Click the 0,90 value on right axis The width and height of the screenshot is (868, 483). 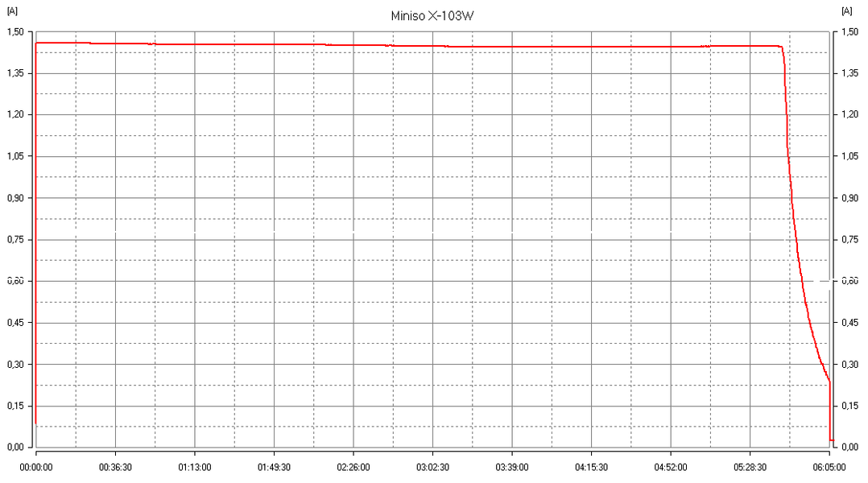point(849,198)
